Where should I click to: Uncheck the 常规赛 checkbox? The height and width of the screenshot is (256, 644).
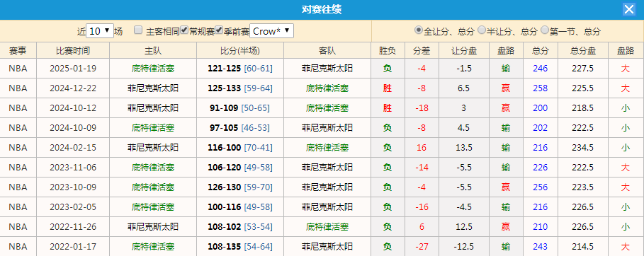pos(184,30)
